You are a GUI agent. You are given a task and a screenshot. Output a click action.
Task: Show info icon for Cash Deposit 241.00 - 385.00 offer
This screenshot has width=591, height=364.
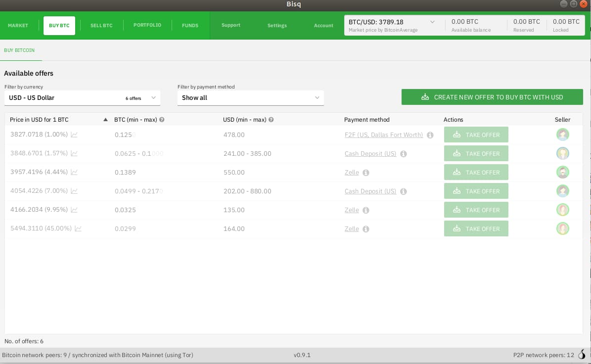pos(403,154)
